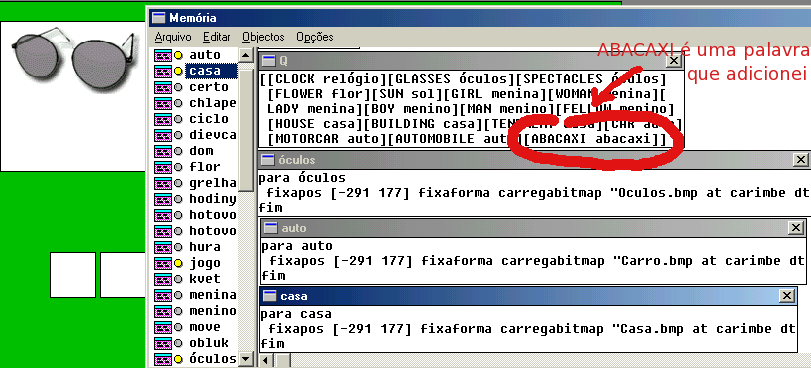Open the Opções menu
The height and width of the screenshot is (368, 811).
(315, 37)
